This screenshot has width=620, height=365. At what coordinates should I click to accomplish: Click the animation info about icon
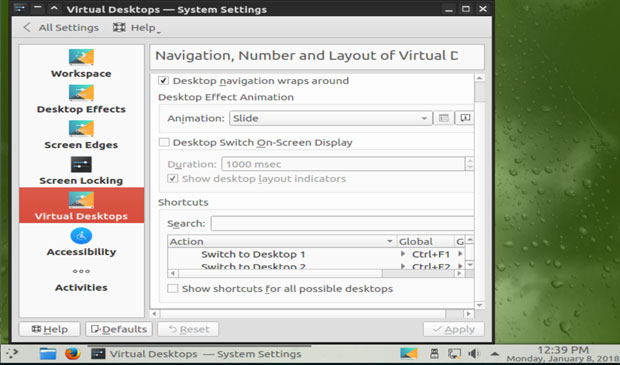pos(465,118)
